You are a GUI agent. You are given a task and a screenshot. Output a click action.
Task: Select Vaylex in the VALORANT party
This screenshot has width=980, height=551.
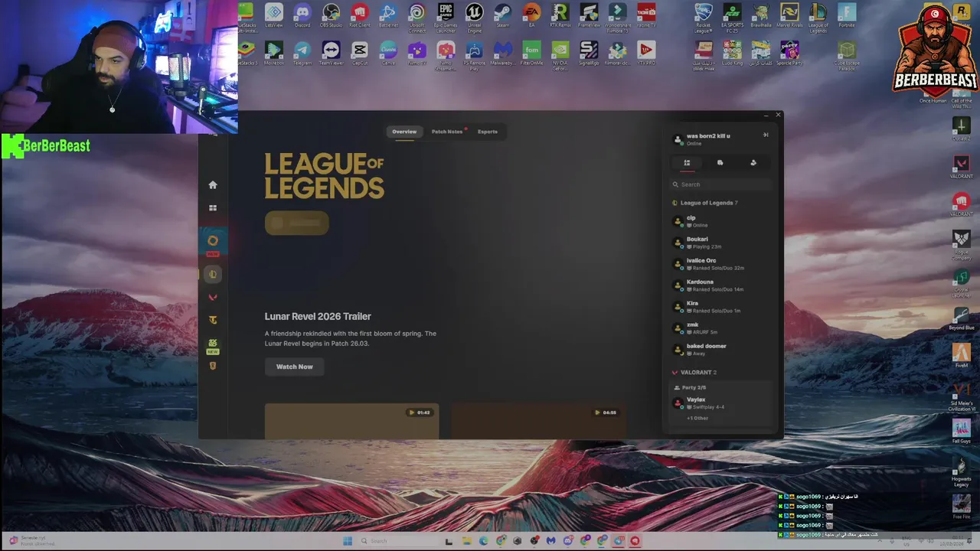coord(721,403)
